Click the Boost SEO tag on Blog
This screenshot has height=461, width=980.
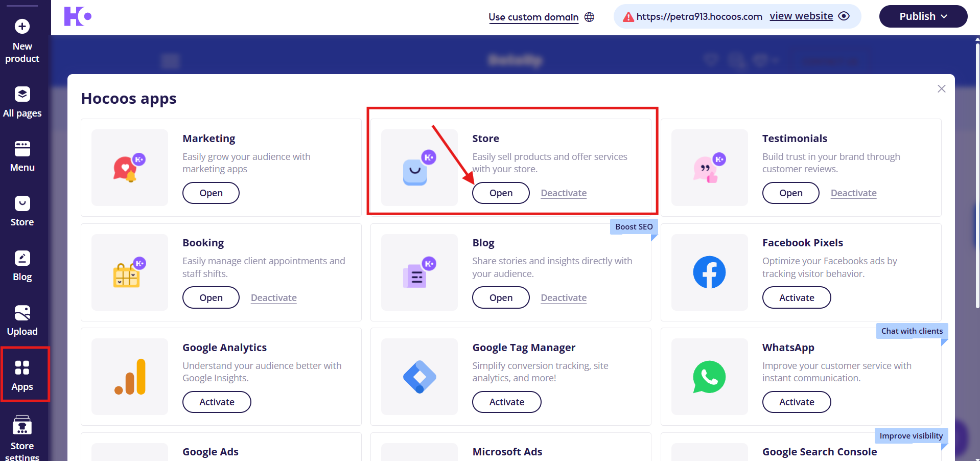pos(634,227)
